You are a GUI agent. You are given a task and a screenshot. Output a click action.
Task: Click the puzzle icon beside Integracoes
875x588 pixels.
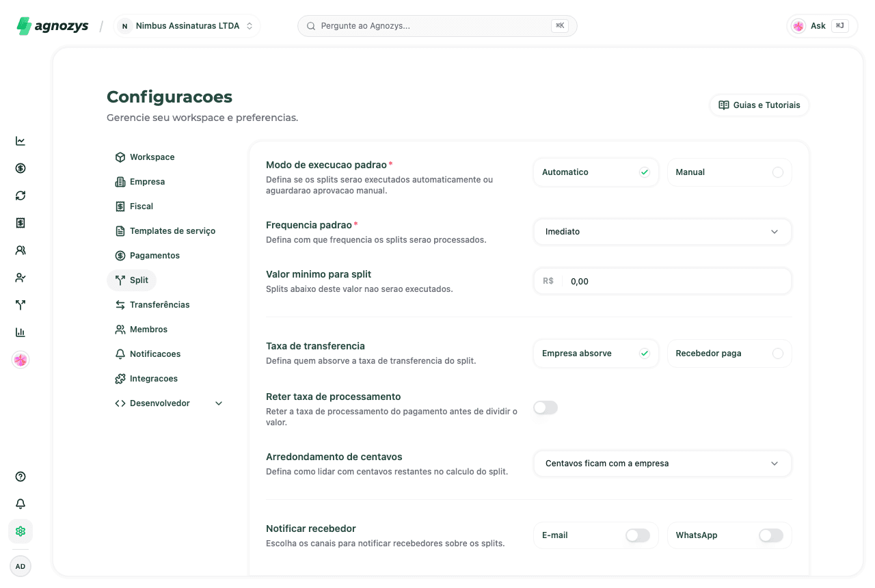[120, 379]
